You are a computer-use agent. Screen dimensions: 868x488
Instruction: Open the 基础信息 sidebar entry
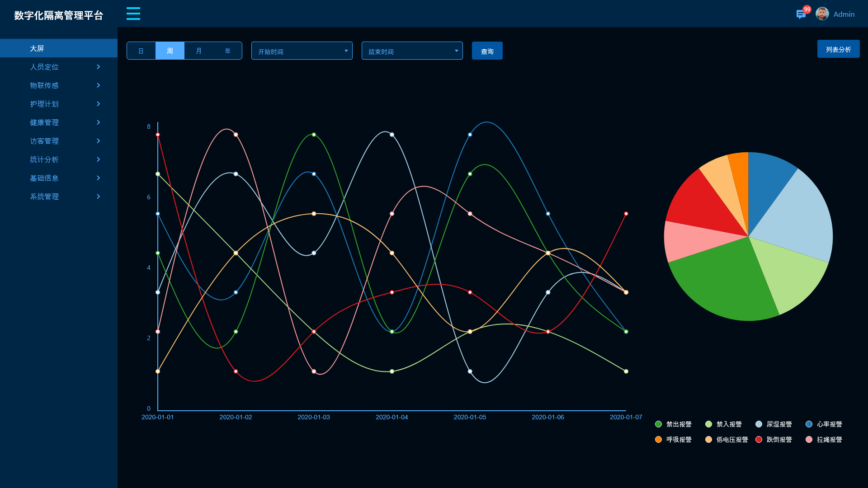[59, 178]
